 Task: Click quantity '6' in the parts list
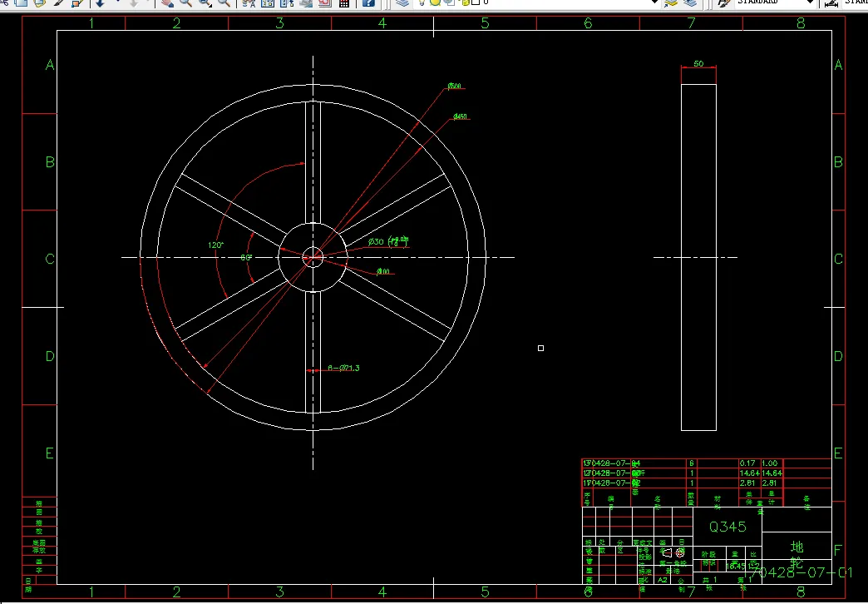pos(692,463)
